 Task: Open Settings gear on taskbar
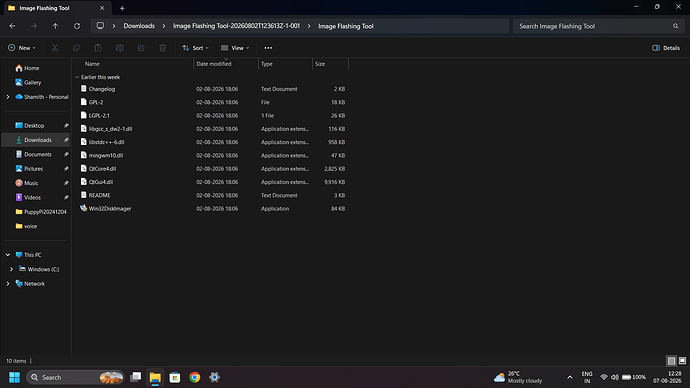(214, 377)
